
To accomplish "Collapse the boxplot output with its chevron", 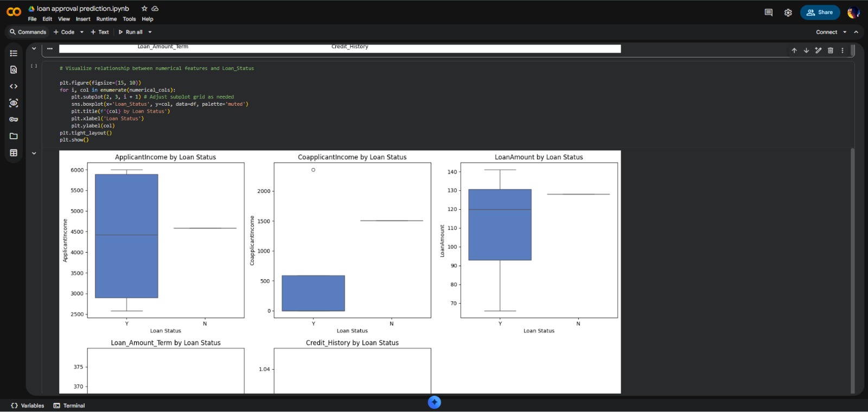I will (34, 153).
